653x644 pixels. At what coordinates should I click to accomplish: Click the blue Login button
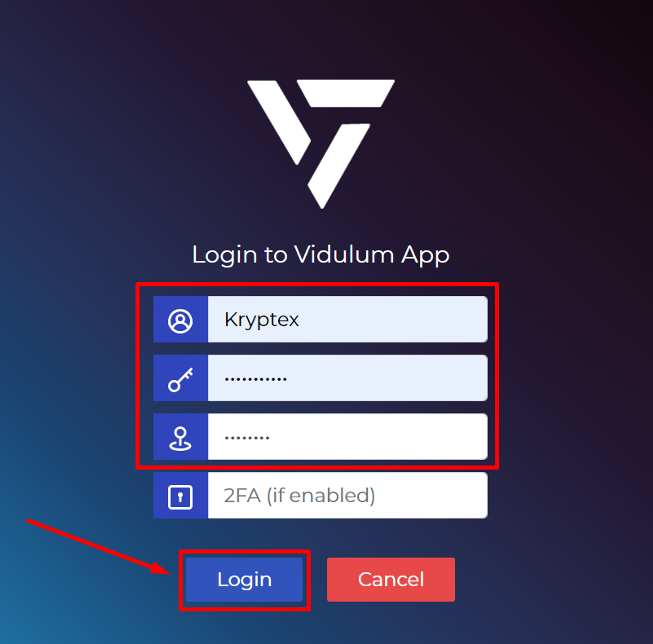244,580
